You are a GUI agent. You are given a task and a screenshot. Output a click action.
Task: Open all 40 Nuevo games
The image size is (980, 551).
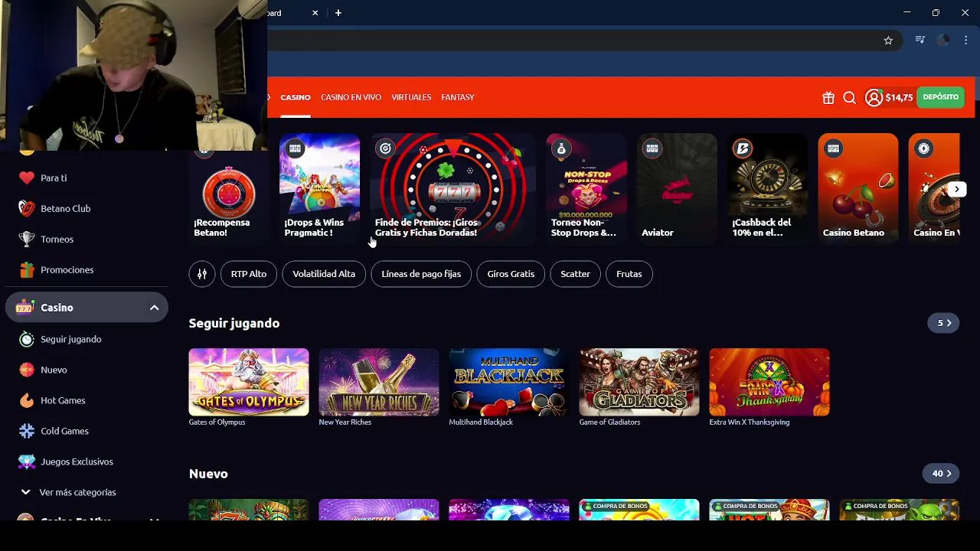tap(941, 474)
